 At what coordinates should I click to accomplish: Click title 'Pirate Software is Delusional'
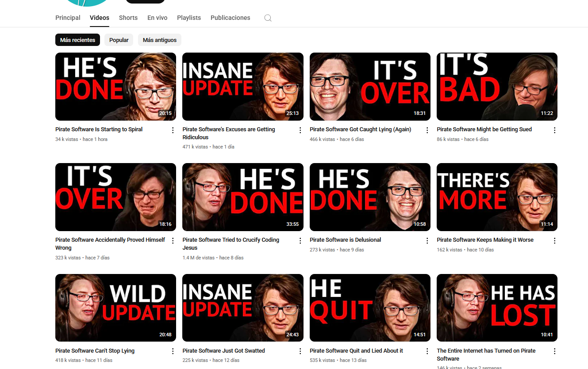coord(346,240)
